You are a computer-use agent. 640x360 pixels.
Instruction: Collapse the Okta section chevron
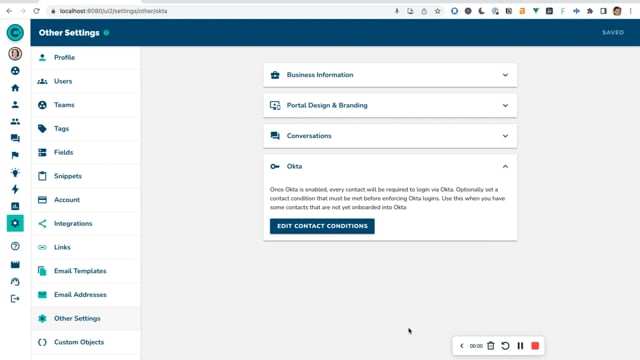[x=505, y=167]
